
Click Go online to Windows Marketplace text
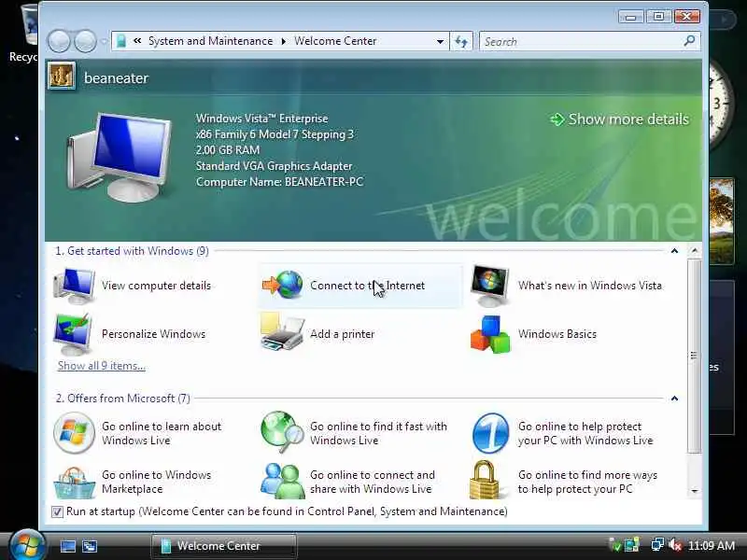(156, 482)
